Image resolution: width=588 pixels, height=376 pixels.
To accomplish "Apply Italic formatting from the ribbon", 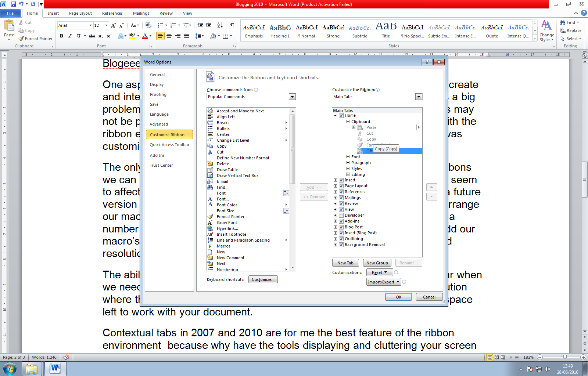I will 70,36.
